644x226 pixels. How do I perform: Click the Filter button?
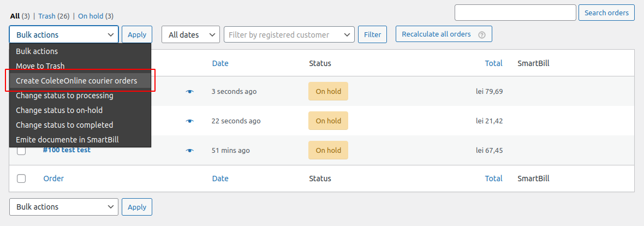pos(373,34)
